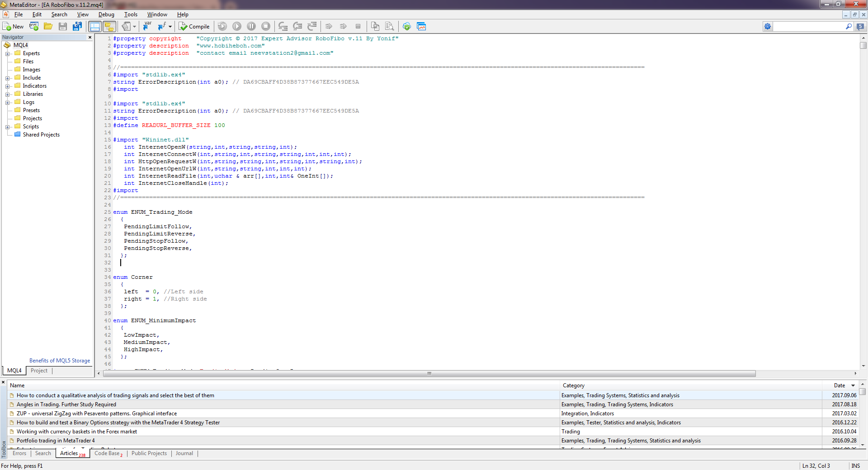
Task: Click the restart debugging icon
Action: (222, 26)
